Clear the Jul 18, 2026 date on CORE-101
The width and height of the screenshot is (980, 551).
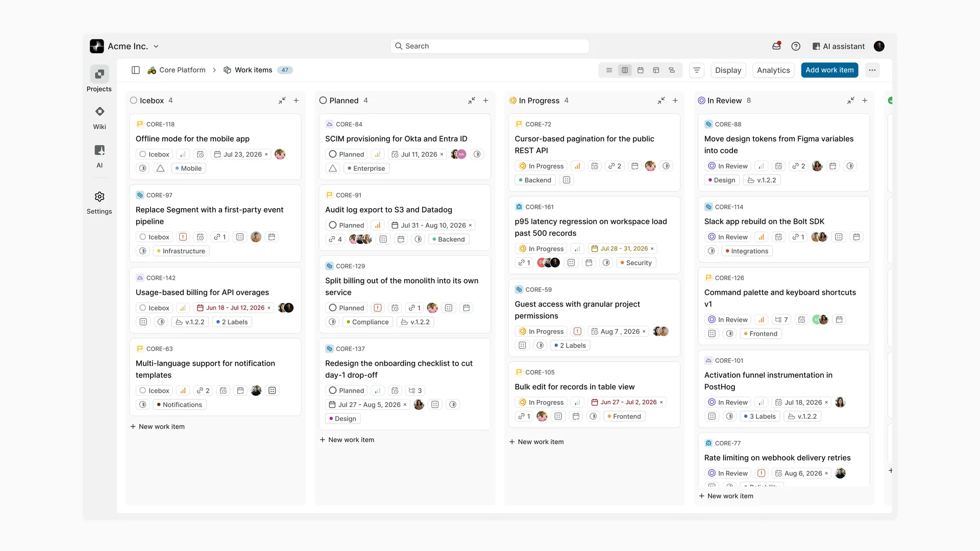(x=826, y=403)
